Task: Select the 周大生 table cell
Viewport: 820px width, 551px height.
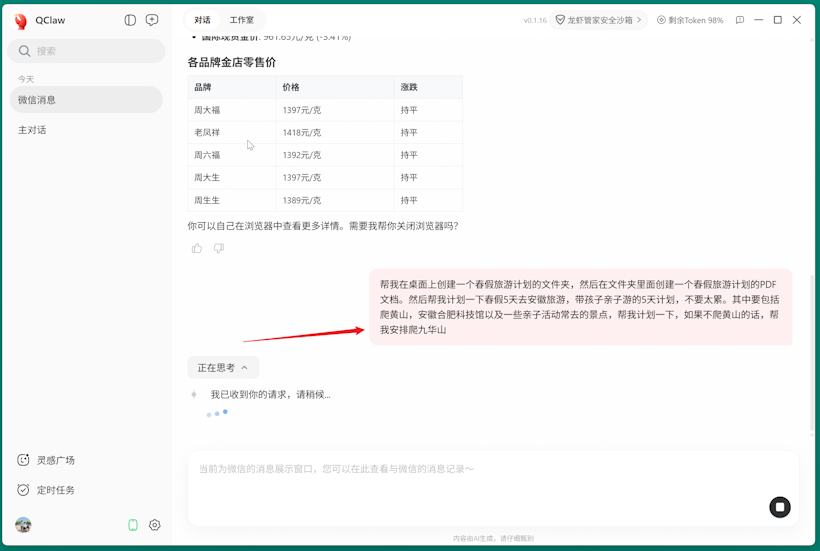Action: coord(232,177)
